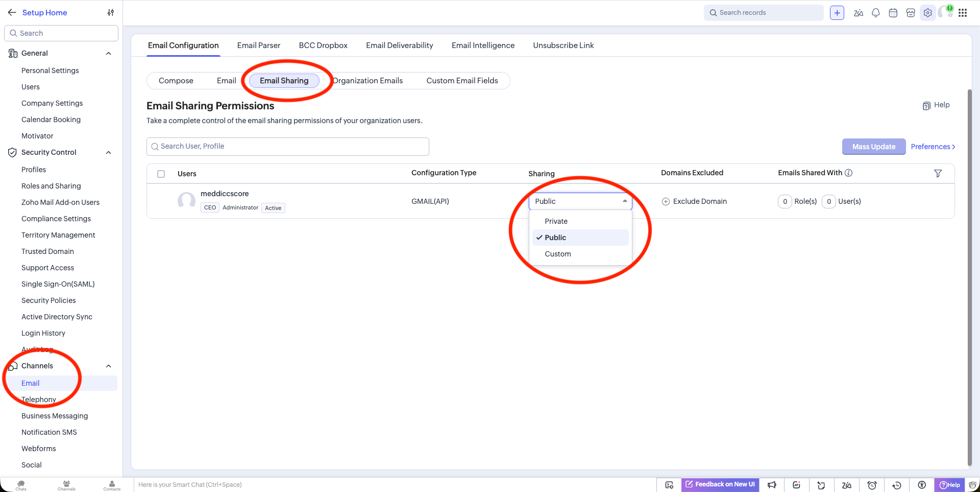Click the marketplace store icon
Viewport: 980px width, 492px height.
(911, 13)
